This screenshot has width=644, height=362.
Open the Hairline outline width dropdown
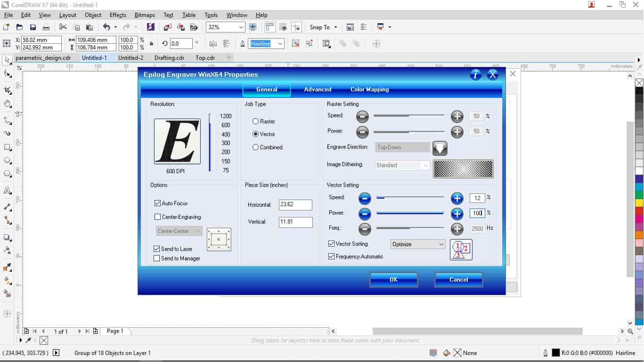pos(280,44)
